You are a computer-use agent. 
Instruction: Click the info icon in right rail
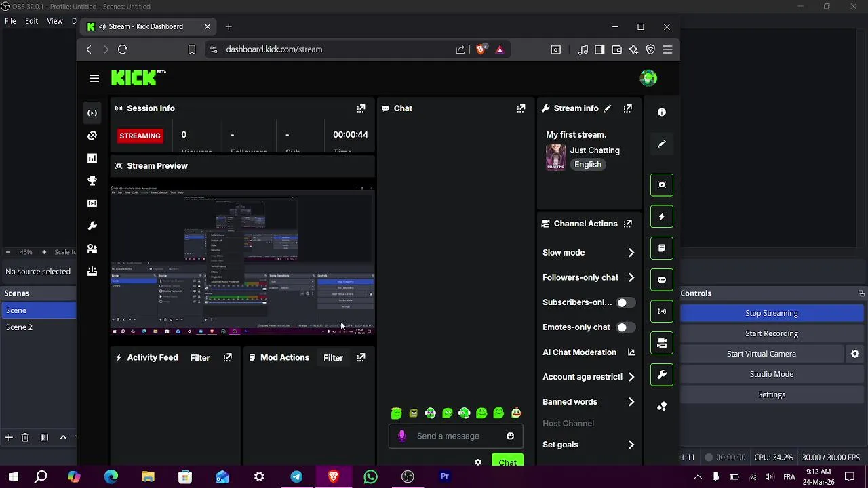click(662, 113)
